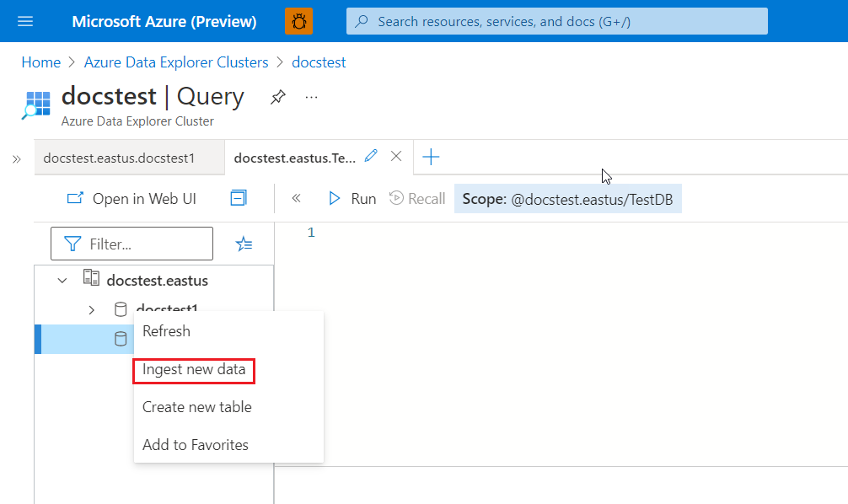
Task: Collapse the docstest.eastus cluster node
Action: click(x=62, y=280)
